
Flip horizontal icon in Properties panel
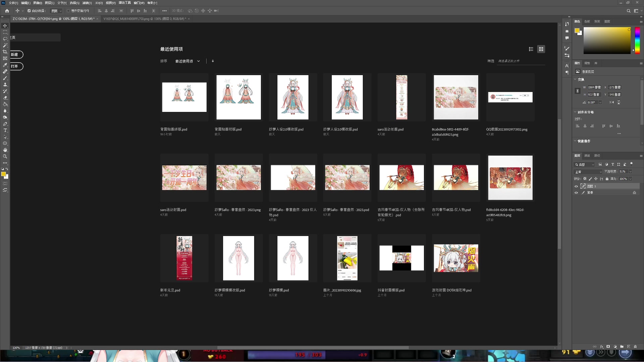pos(612,102)
